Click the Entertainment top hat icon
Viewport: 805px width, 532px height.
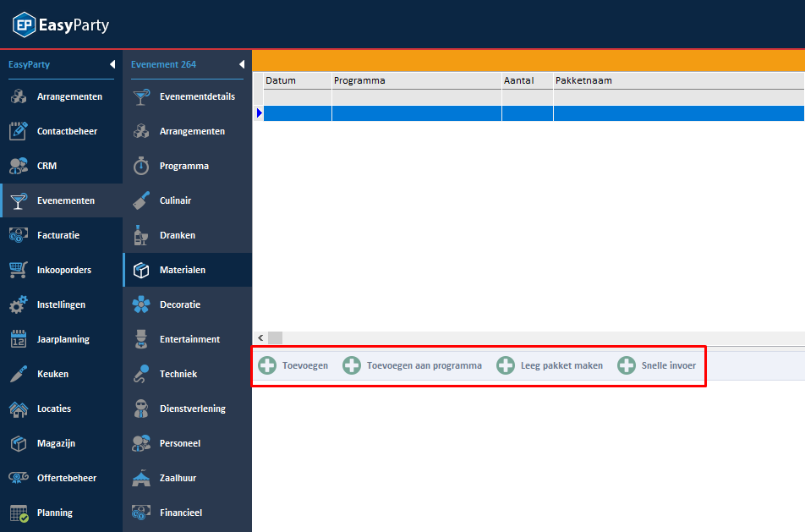(x=141, y=339)
